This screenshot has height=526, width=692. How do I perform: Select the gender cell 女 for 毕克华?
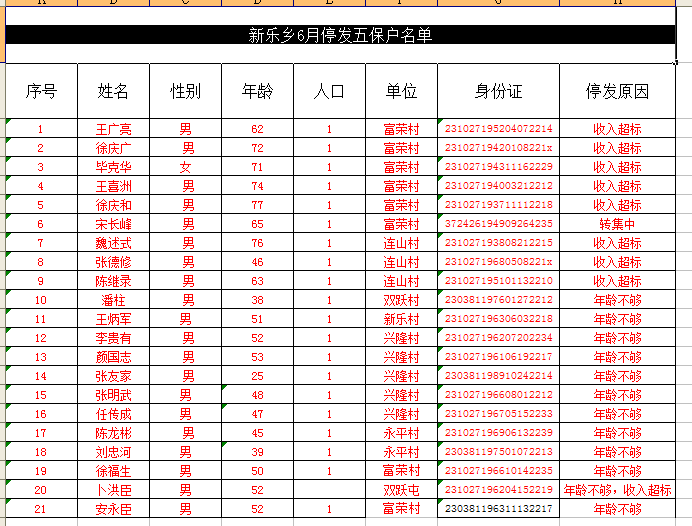coord(185,167)
